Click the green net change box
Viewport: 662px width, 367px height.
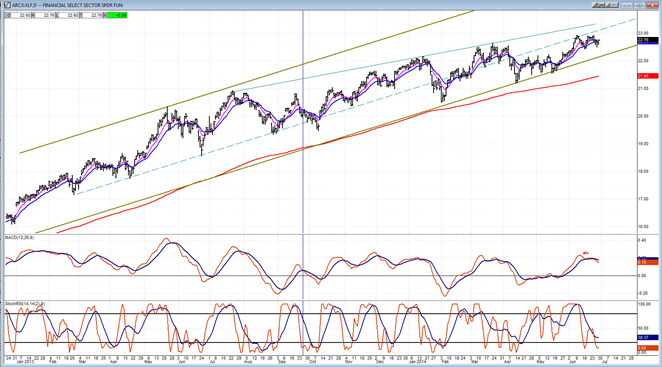tap(117, 15)
